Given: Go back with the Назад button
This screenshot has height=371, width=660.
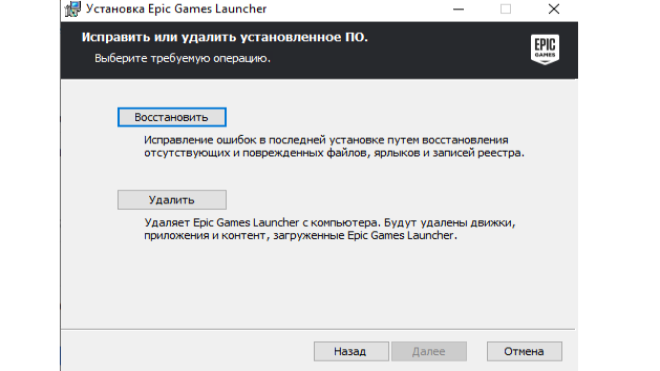Looking at the screenshot, I should (x=351, y=351).
